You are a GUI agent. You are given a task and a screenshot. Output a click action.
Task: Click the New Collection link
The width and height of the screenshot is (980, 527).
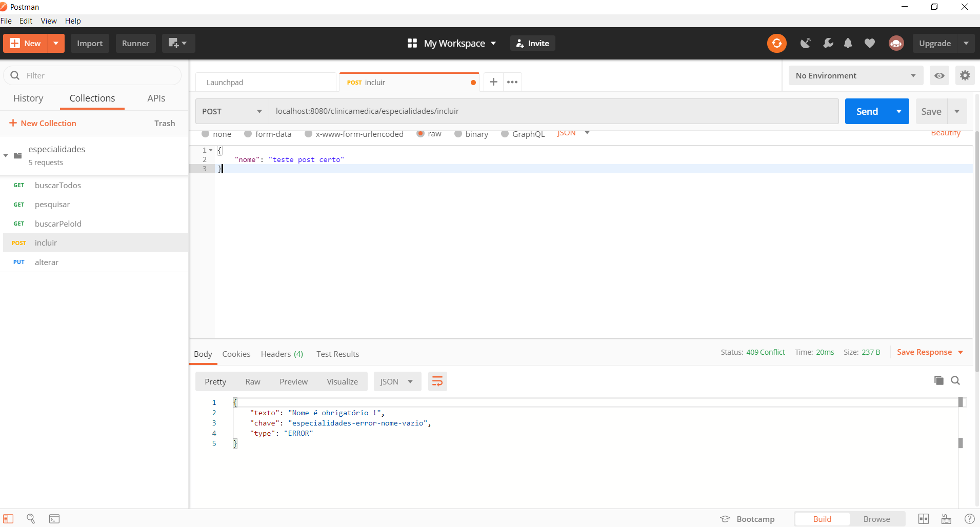43,123
